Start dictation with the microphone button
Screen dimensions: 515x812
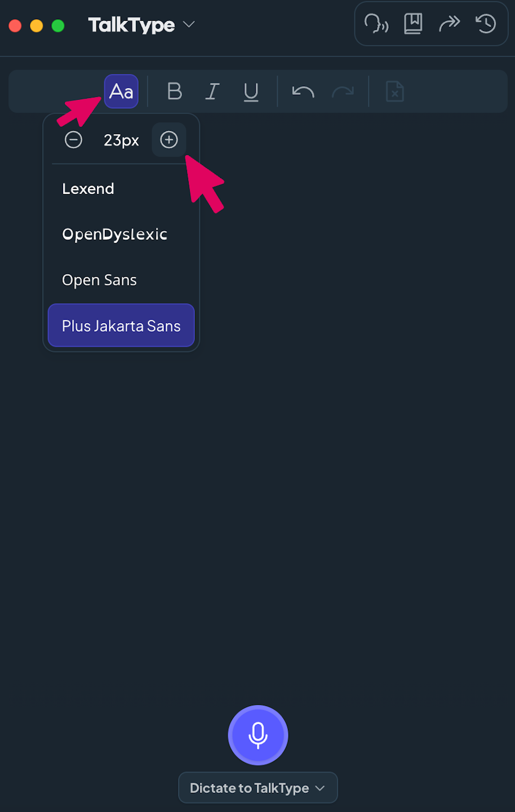click(x=258, y=735)
